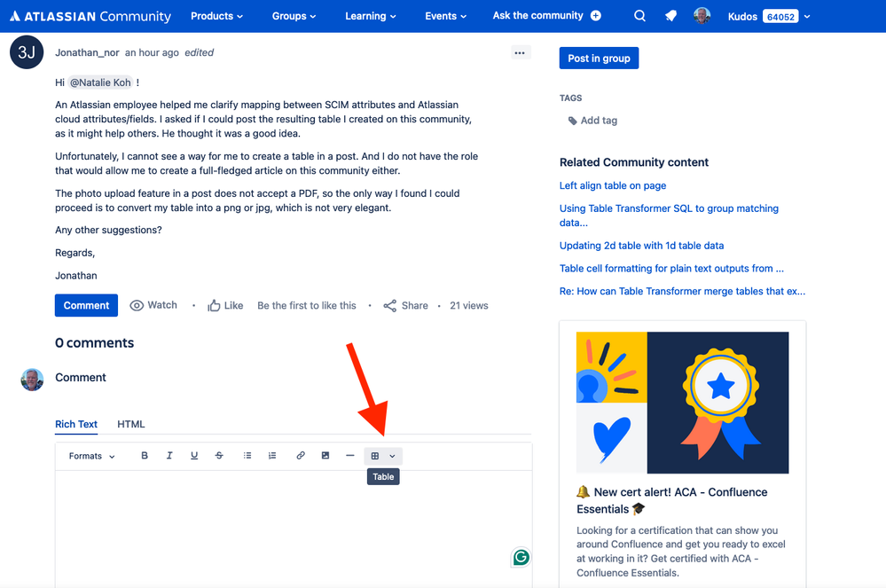
Task: Insert a horizontal line
Action: pos(350,456)
